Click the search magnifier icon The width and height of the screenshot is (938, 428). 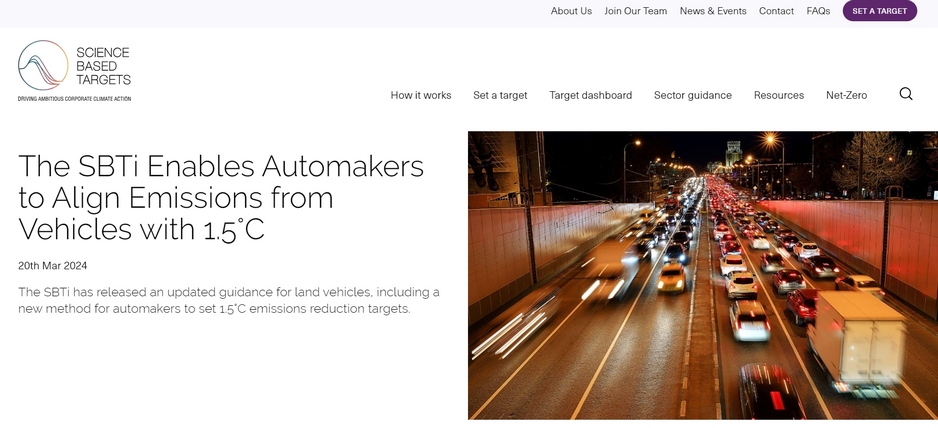[x=906, y=94]
